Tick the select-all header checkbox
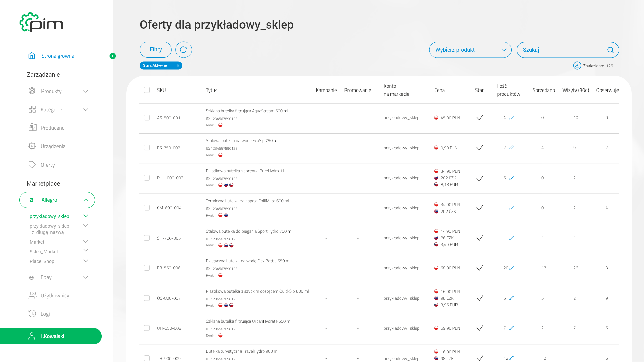Image resolution: width=644 pixels, height=362 pixels. click(147, 90)
